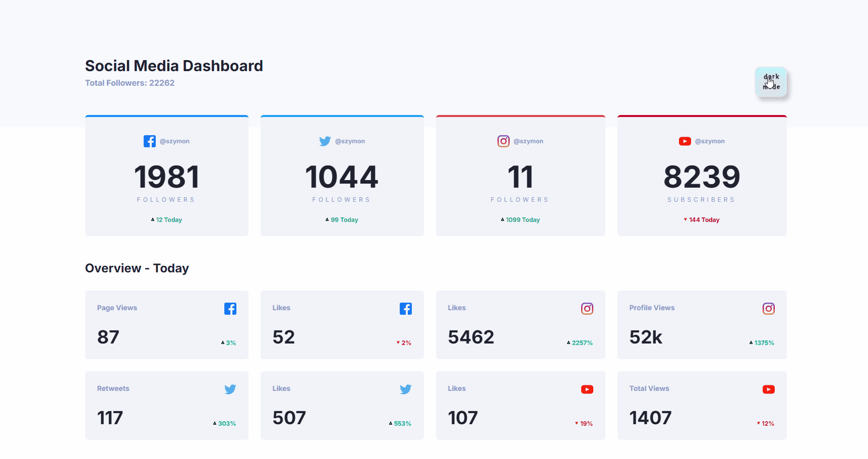Click the YouTube icon on 107 Likes card

pos(587,389)
